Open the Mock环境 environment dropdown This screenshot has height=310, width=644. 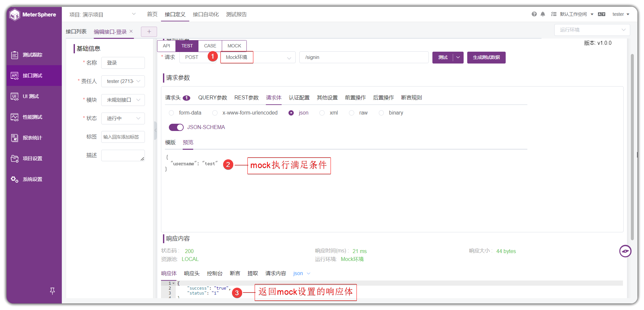[258, 57]
